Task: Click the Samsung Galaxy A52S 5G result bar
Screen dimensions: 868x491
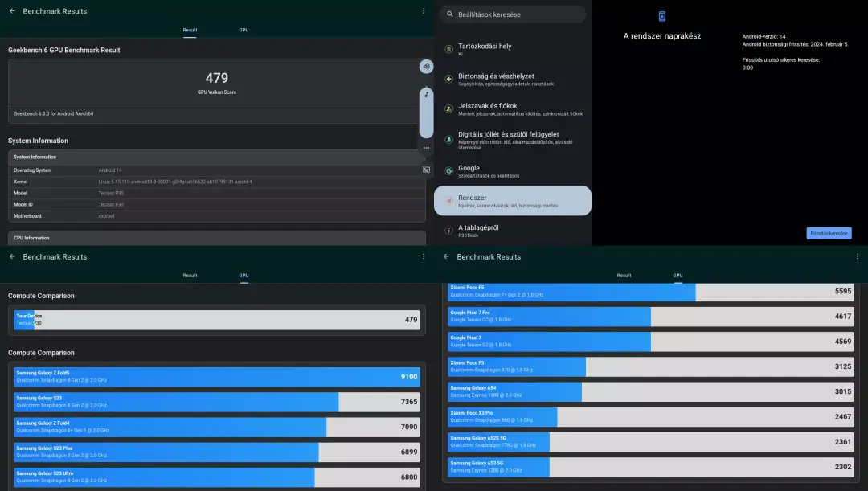Action: pyautogui.click(x=651, y=442)
